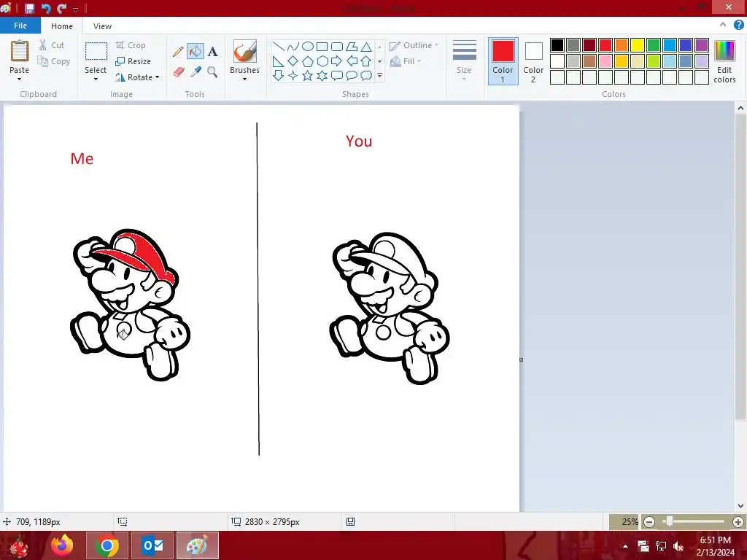Show hidden system tray icons arrow
The height and width of the screenshot is (560, 747).
coord(625,546)
